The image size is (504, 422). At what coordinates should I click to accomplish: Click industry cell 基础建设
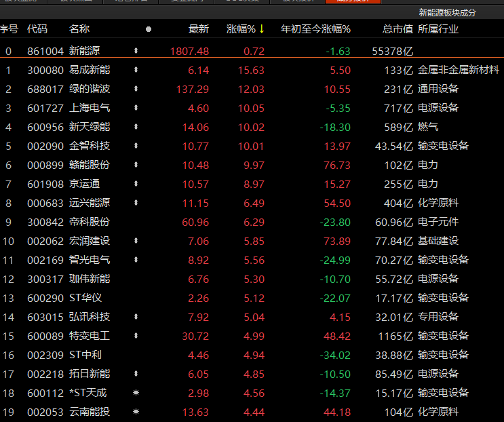tap(438, 241)
